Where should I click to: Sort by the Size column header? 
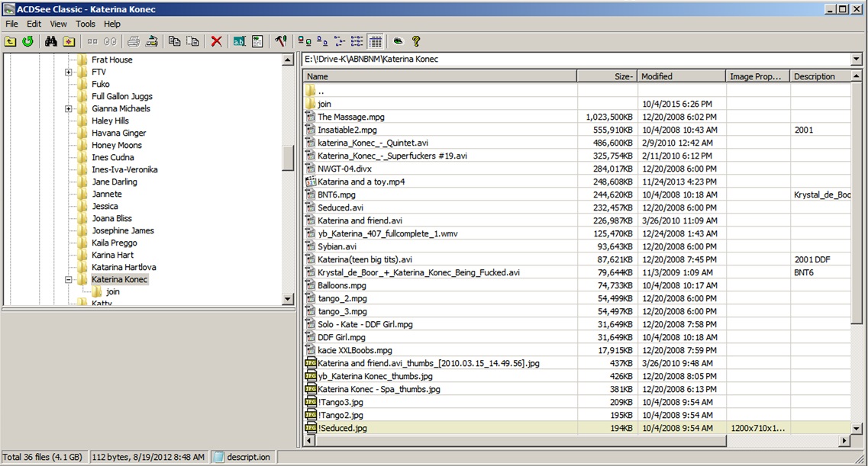(x=607, y=76)
